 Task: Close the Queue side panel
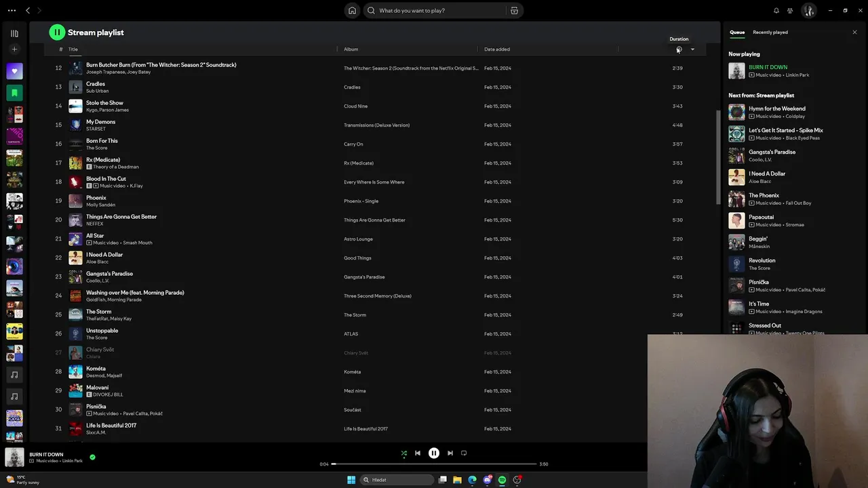(x=854, y=32)
